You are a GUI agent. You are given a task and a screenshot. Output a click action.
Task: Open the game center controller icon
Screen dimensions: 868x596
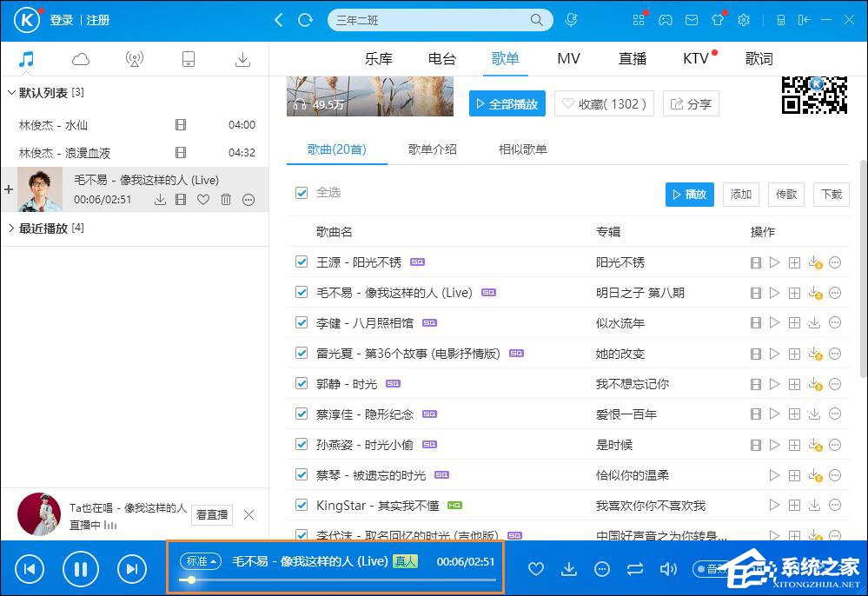point(666,20)
